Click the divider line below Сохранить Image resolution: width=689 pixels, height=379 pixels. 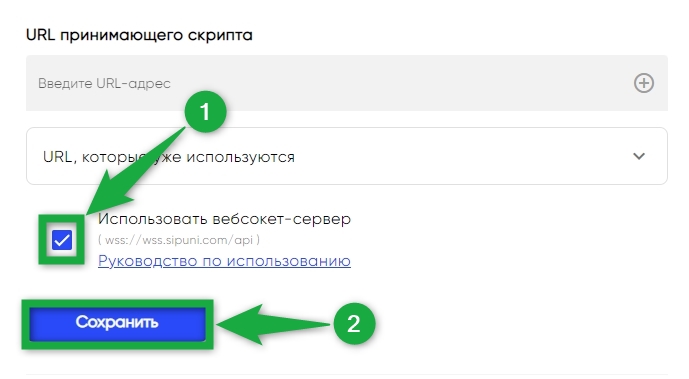347,375
